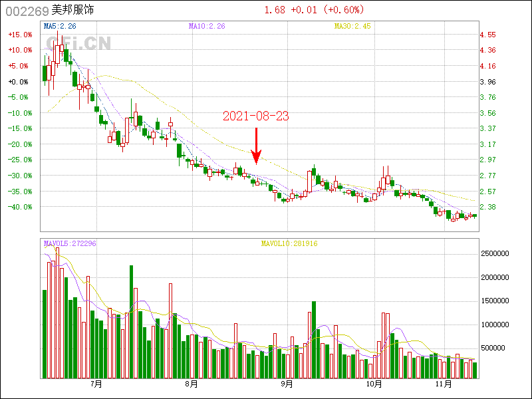Click the current price 1.68 readout
Image resolution: width=532 pixels, height=399 pixels.
(x=275, y=10)
